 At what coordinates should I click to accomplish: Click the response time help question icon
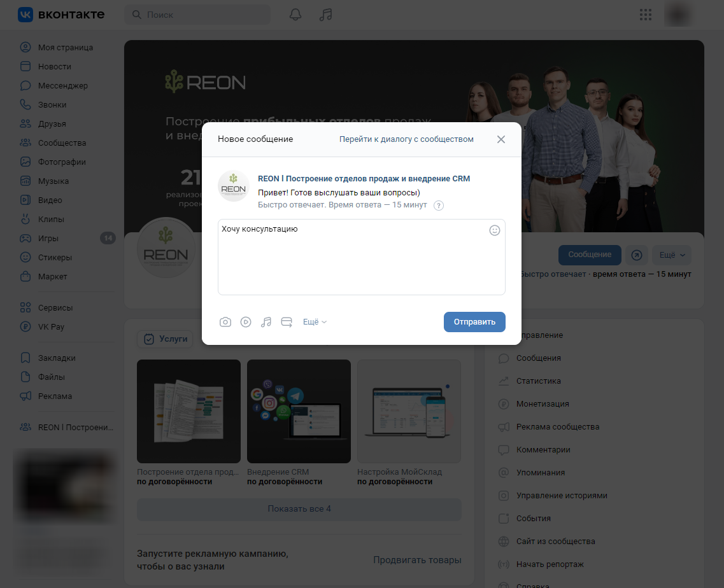coord(439,206)
